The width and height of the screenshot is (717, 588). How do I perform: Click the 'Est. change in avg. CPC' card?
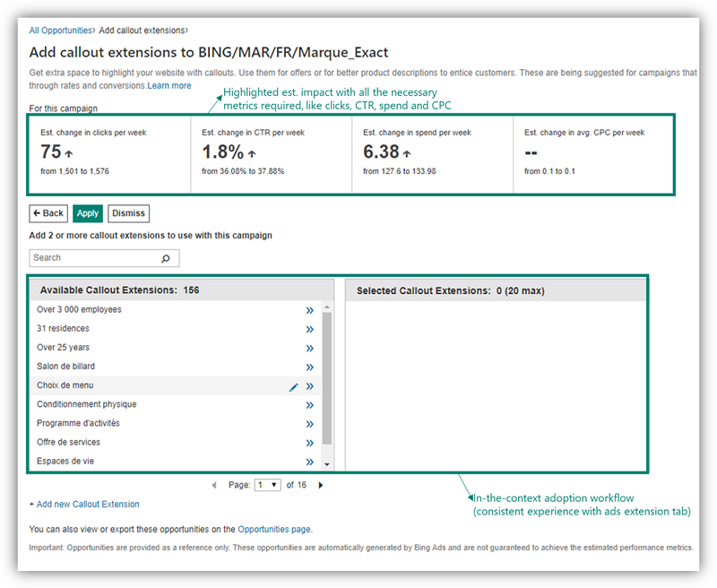point(593,154)
